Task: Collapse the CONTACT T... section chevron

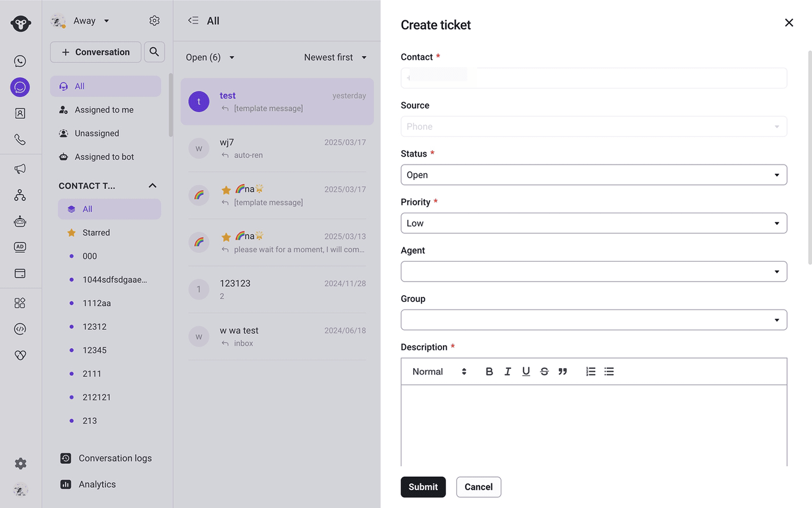Action: click(152, 186)
